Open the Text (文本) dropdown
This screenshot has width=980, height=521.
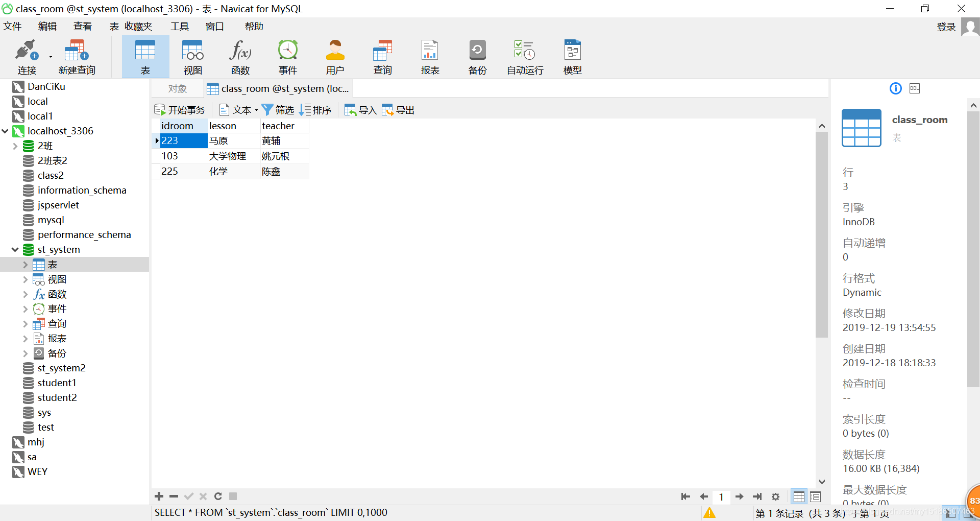(x=238, y=110)
